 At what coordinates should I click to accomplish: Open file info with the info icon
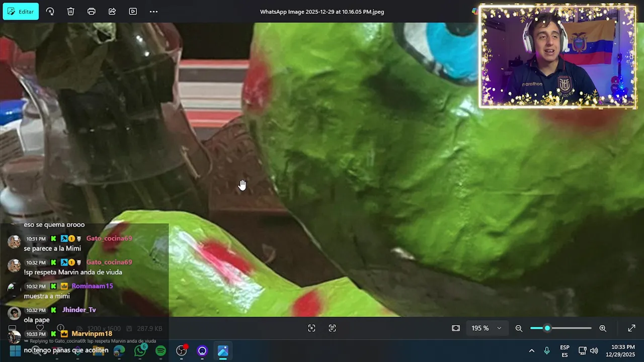click(x=60, y=328)
